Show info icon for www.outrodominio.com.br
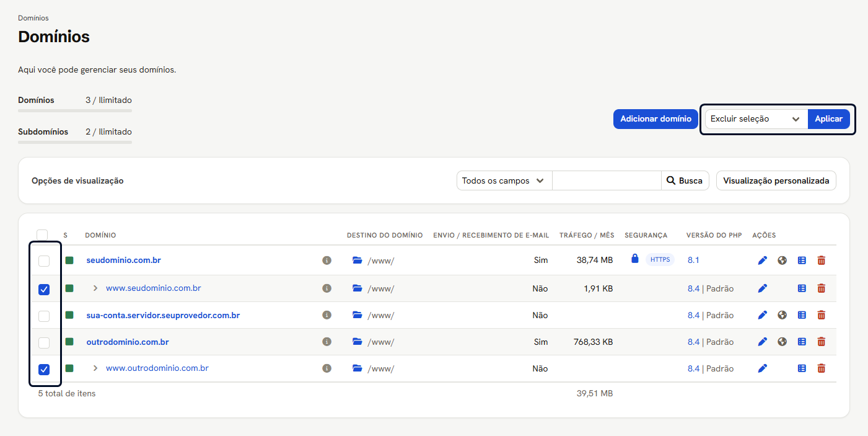The width and height of the screenshot is (868, 436). point(327,368)
